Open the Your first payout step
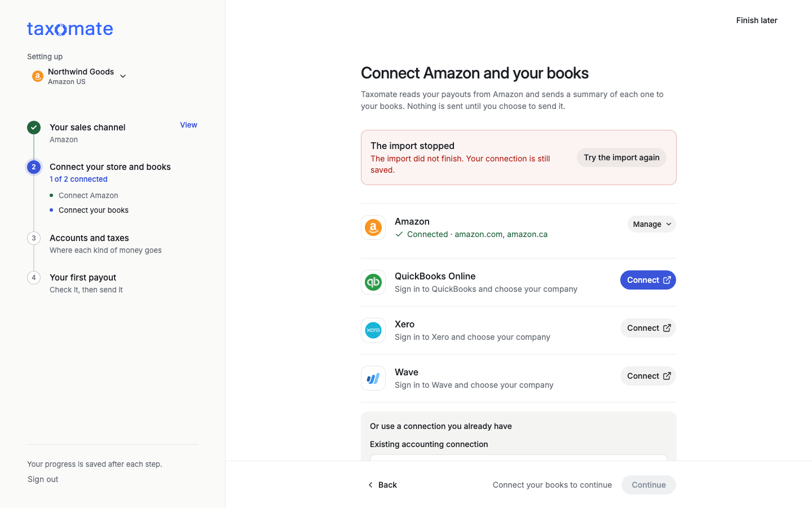Screen dimensions: 812x508 (x=83, y=278)
